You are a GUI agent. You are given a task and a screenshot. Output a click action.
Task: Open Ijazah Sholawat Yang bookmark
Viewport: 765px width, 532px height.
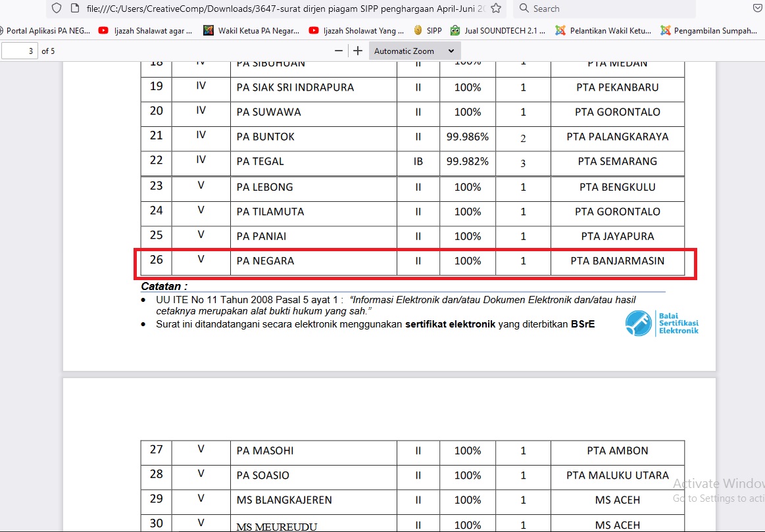(357, 31)
